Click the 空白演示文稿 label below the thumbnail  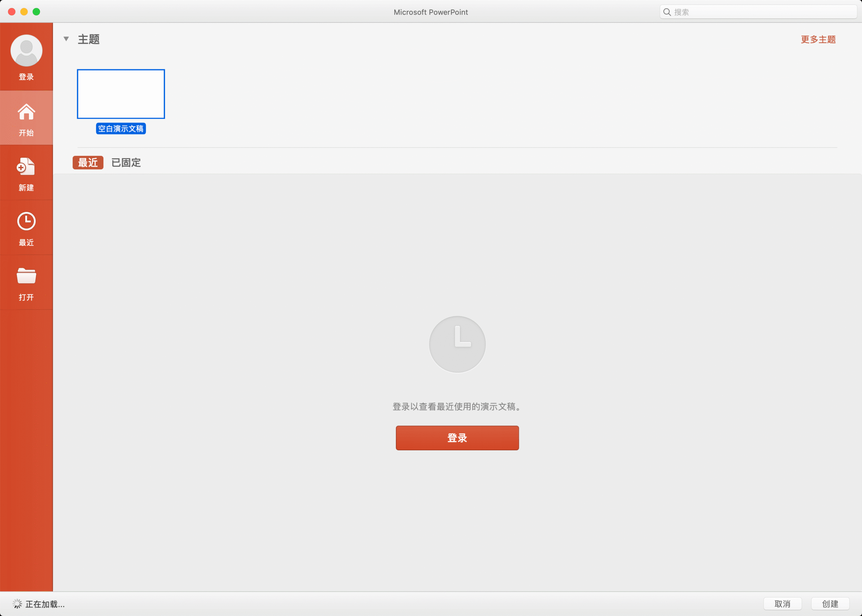pyautogui.click(x=121, y=129)
